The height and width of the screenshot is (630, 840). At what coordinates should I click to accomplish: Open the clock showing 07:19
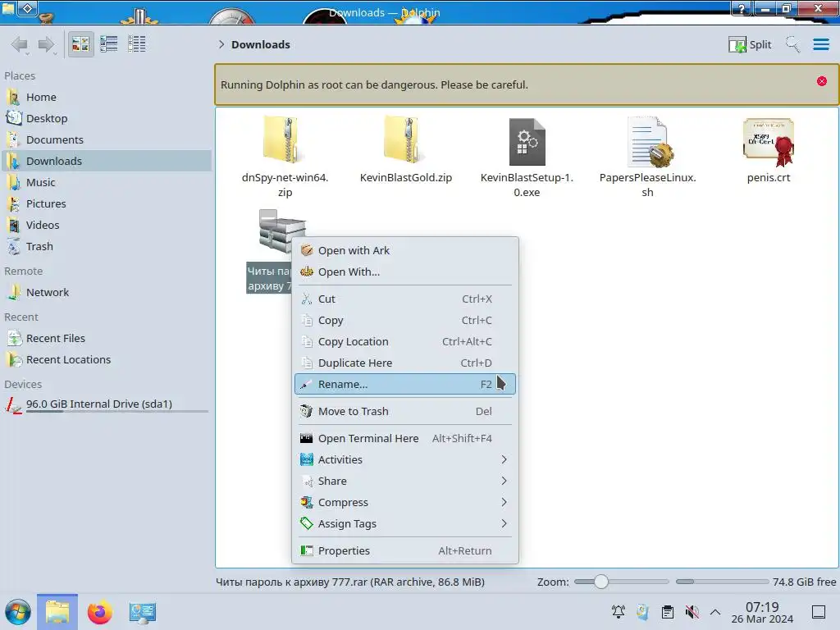(x=762, y=612)
